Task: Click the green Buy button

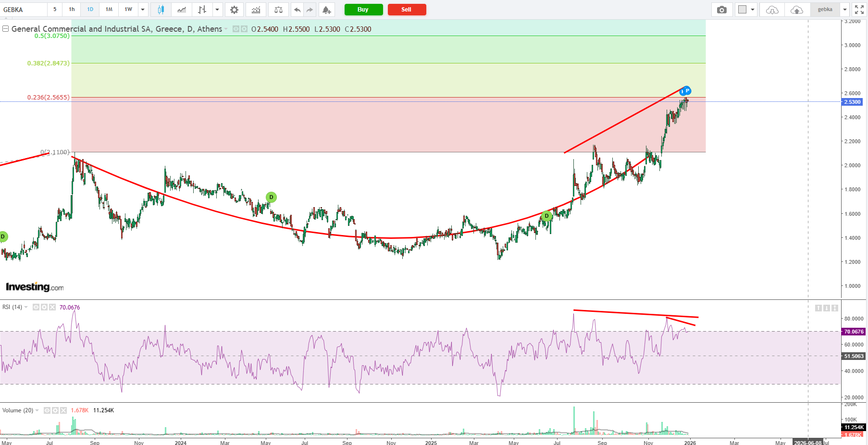Action: click(x=363, y=10)
